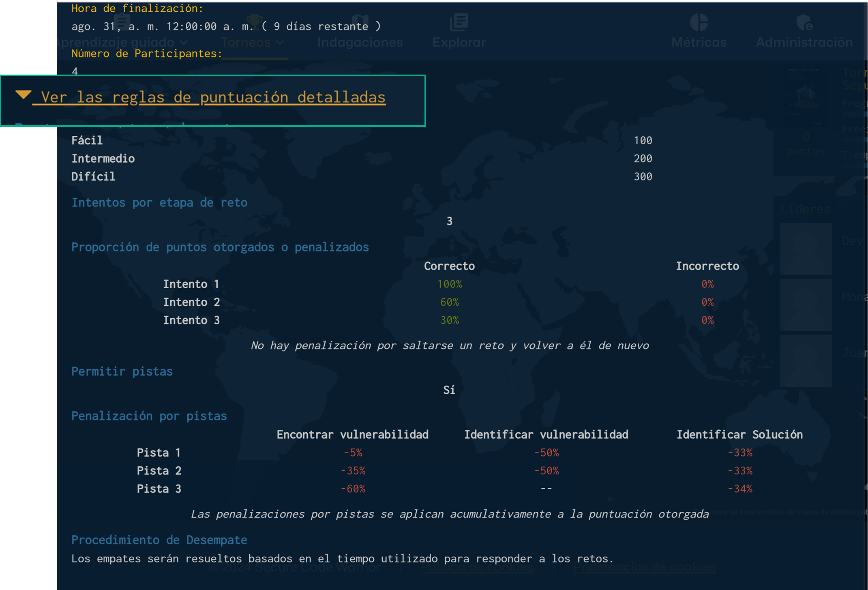Screen dimensions: 868x590
Task: Click the shield icon above Administración
Action: (x=804, y=22)
